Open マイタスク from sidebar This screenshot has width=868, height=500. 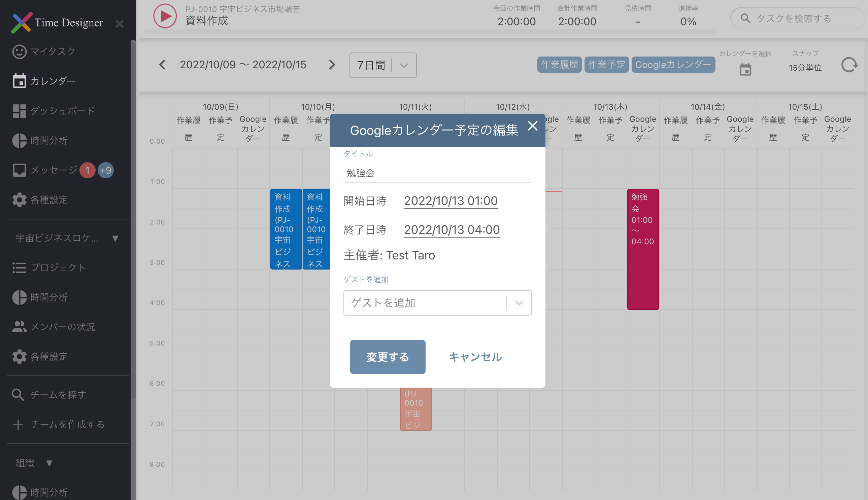coord(52,51)
